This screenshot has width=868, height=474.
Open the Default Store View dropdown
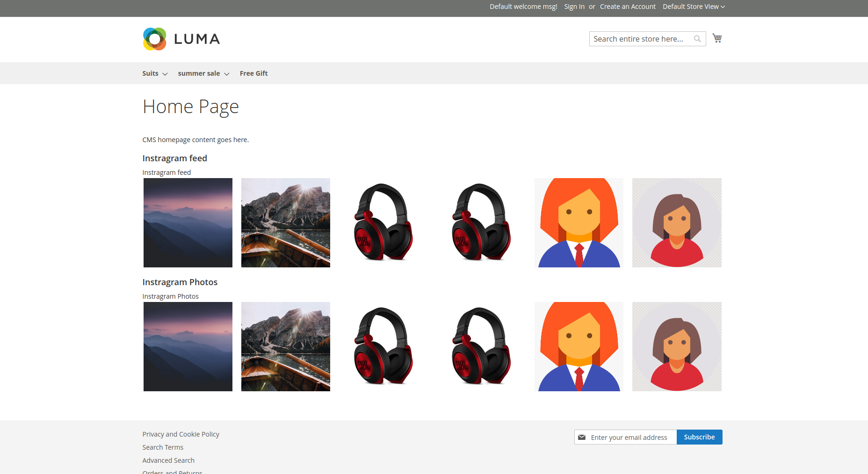694,7
